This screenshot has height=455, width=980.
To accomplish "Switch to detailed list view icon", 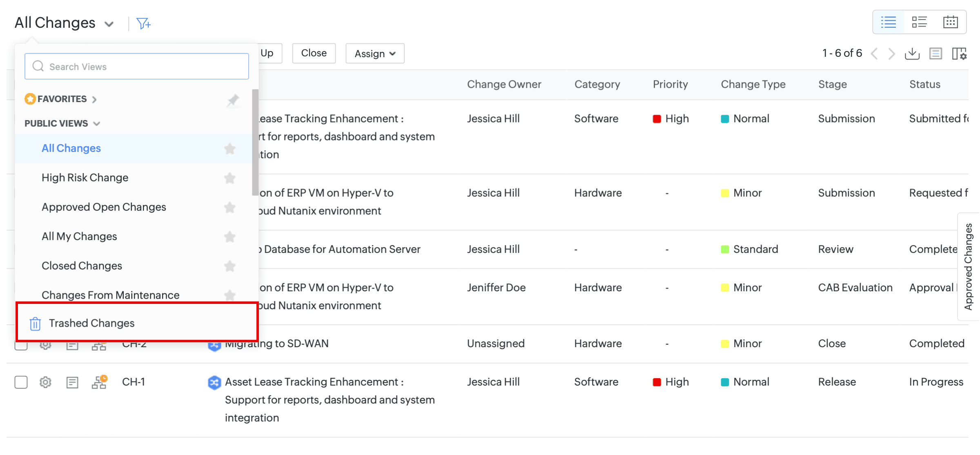I will (x=920, y=22).
